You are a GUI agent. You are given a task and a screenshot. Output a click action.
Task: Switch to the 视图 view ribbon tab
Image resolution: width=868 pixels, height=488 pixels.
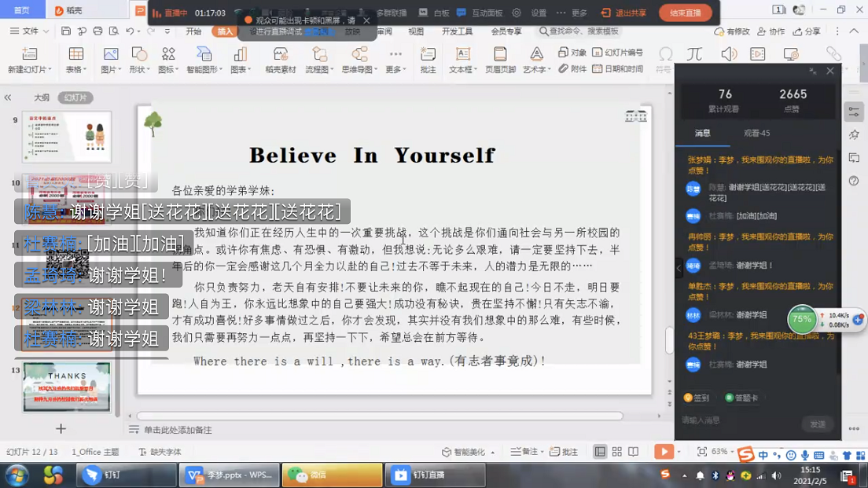tap(416, 31)
